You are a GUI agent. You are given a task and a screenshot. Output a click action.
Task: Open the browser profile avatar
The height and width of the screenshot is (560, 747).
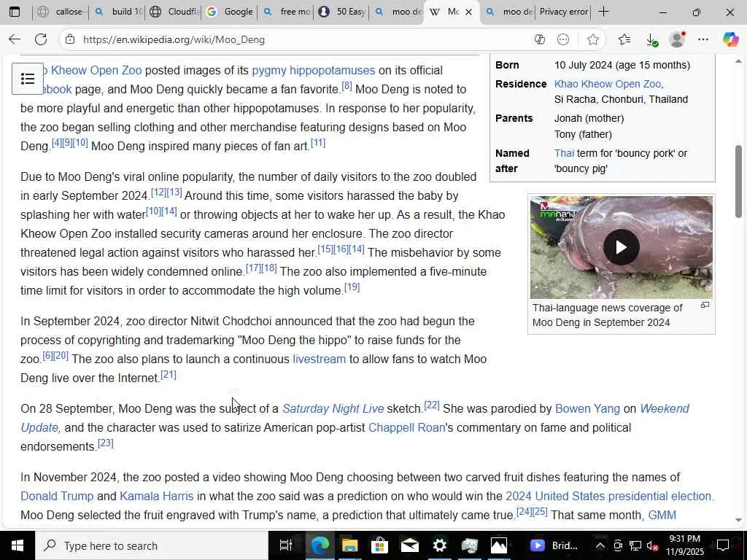click(x=677, y=39)
